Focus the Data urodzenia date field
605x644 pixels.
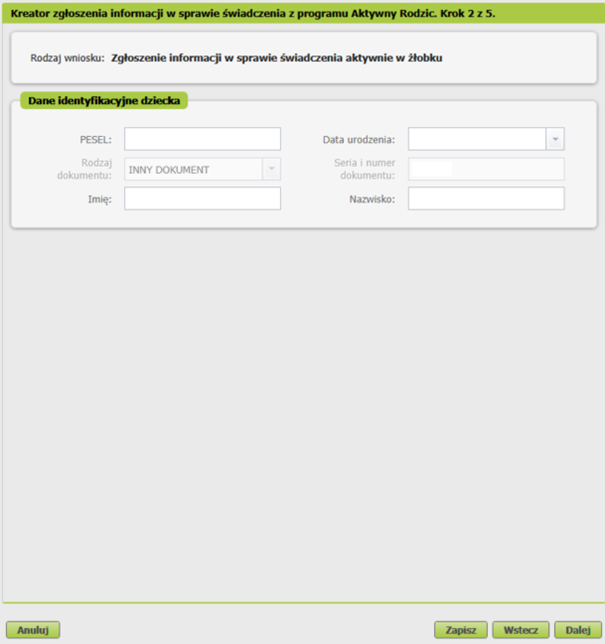[x=477, y=139]
